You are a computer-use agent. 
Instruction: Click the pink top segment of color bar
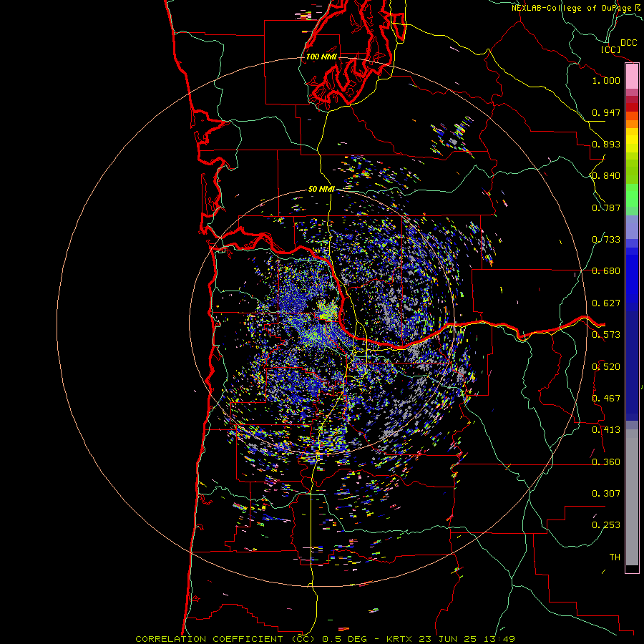point(632,77)
